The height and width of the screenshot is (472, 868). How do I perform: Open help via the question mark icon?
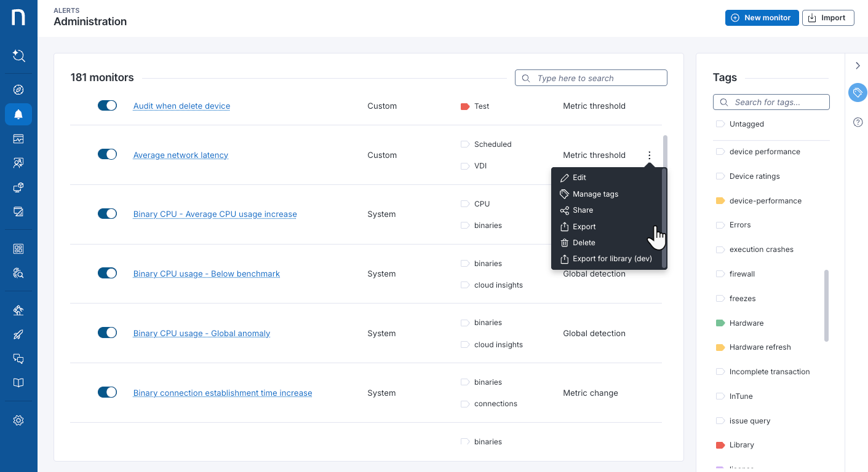[858, 122]
